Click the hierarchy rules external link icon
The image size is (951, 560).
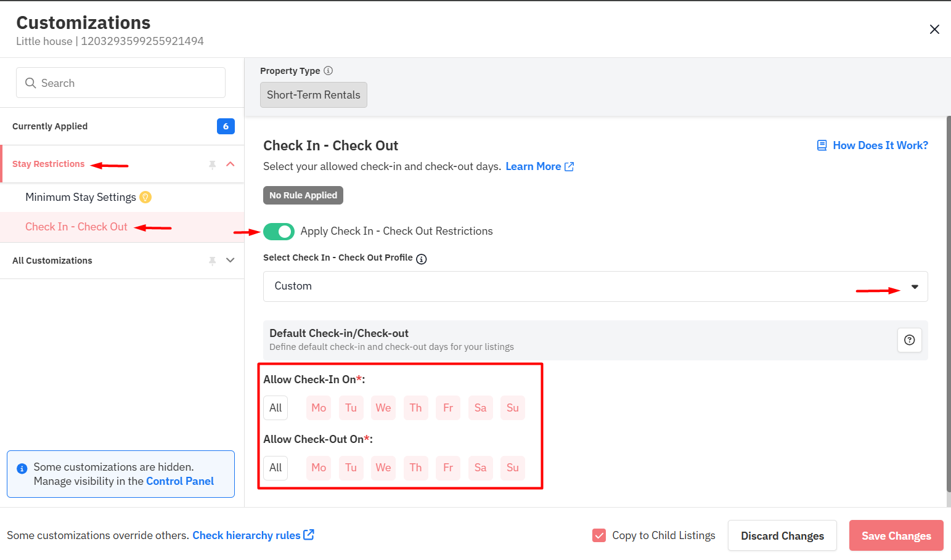tap(309, 535)
